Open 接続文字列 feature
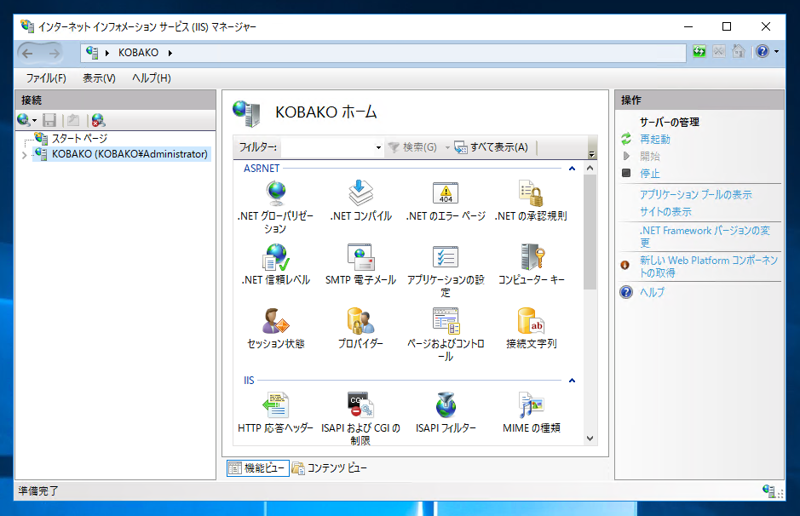This screenshot has width=800, height=516. pyautogui.click(x=531, y=328)
